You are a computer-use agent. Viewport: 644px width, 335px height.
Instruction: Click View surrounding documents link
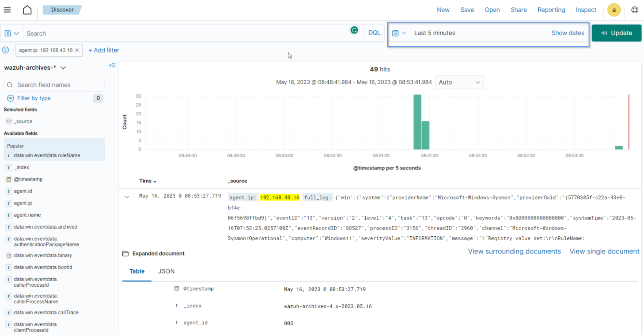tap(514, 251)
